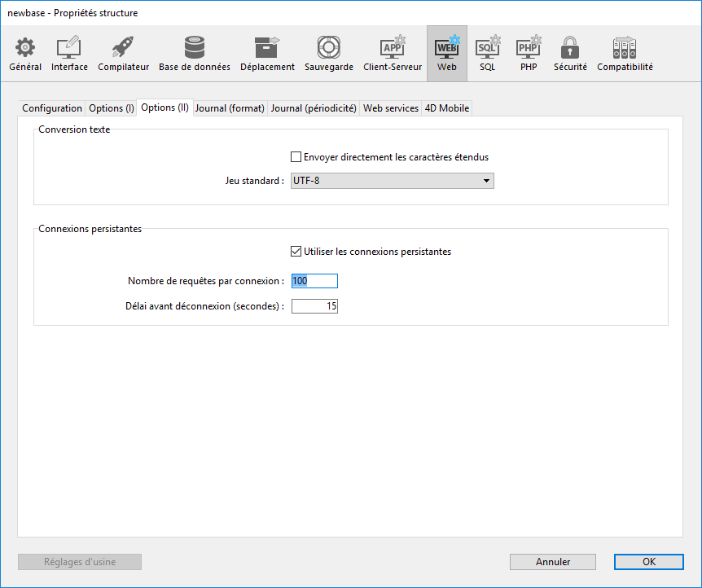Uncheck Utiliser les connexions persistantes
Image resolution: width=702 pixels, height=588 pixels.
point(296,252)
